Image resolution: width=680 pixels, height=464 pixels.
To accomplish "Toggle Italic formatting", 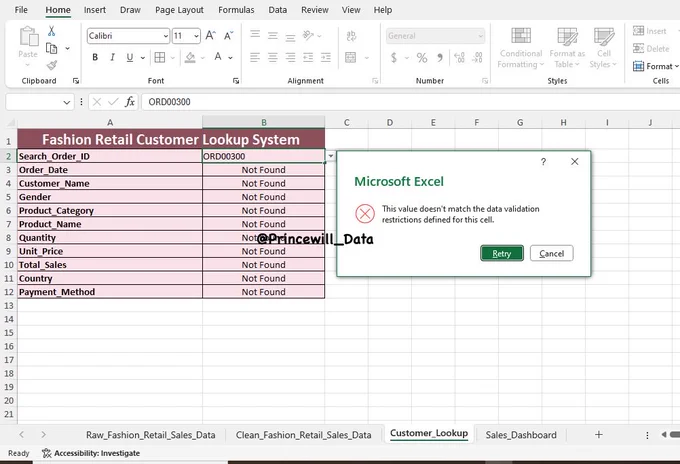I will click(x=112, y=57).
